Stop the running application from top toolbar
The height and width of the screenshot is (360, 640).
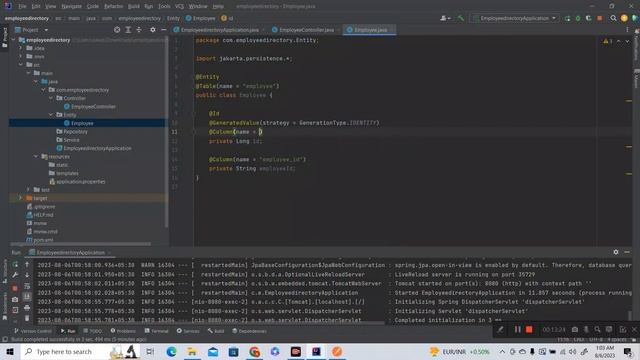click(x=600, y=18)
